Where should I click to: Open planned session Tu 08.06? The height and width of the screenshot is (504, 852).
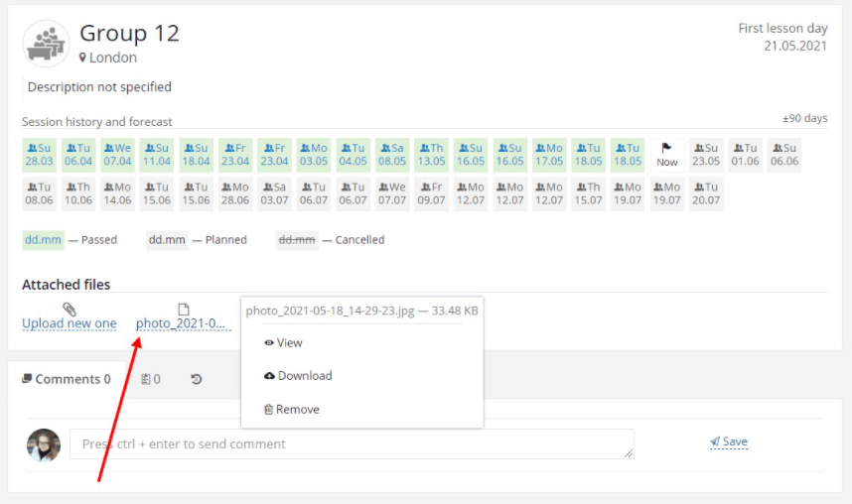click(39, 193)
